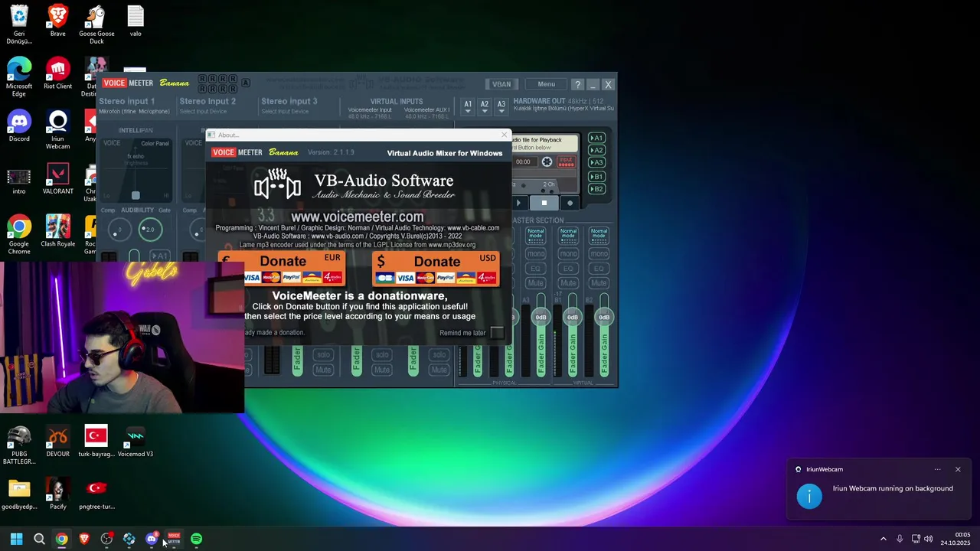Check the Remind me later box
Screen dimensions: 980x551
point(497,333)
